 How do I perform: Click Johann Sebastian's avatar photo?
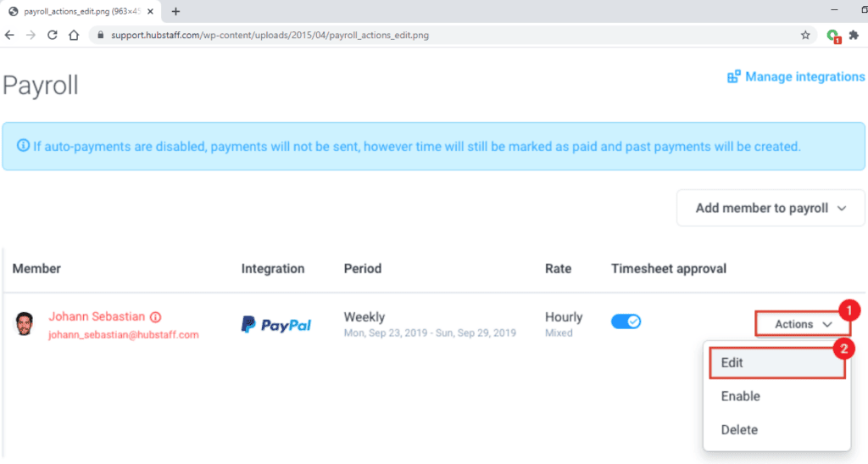pyautogui.click(x=25, y=324)
